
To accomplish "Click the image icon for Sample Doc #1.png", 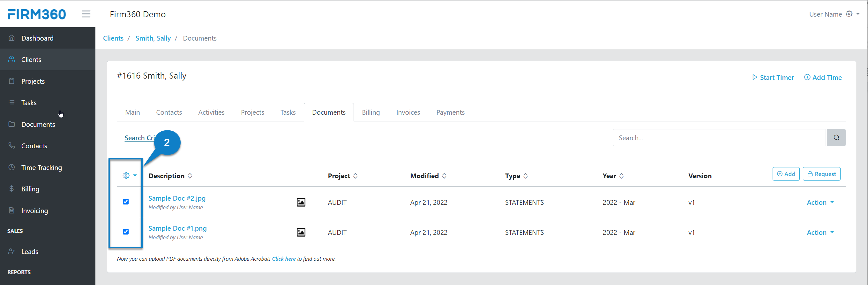I will pos(301,232).
